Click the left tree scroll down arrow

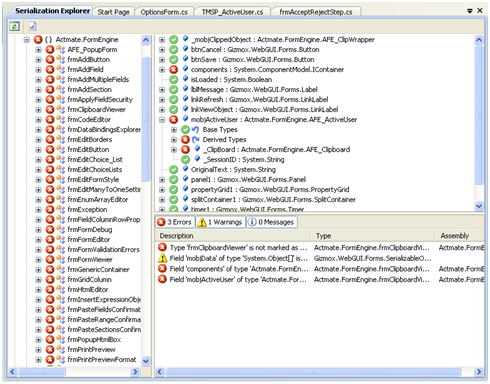click(146, 361)
